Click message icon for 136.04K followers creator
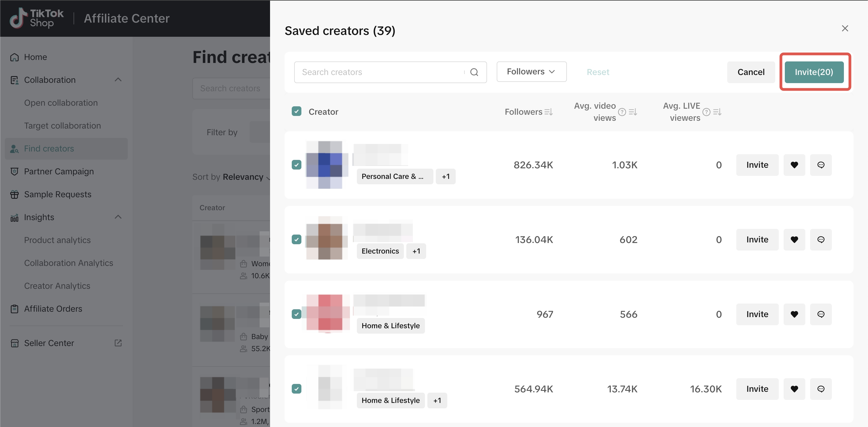The image size is (868, 427). 820,240
